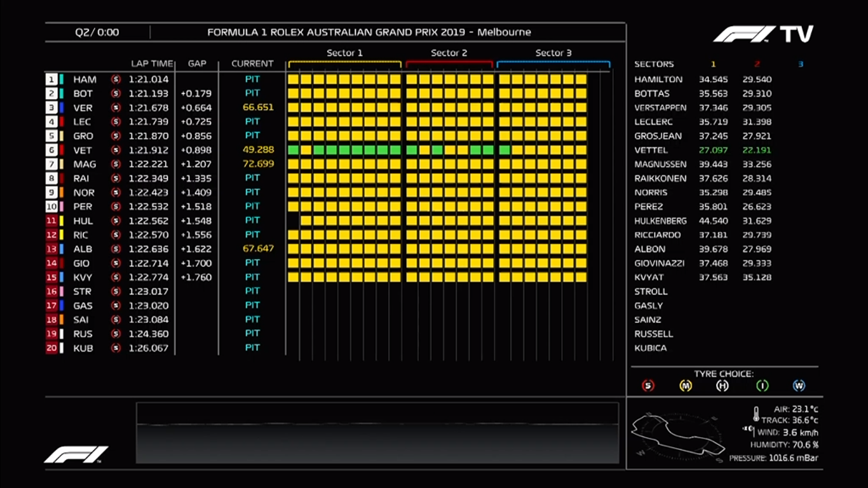Screen dimensions: 868x488
Task: Click the F1 logo at bottom left
Action: [76, 454]
